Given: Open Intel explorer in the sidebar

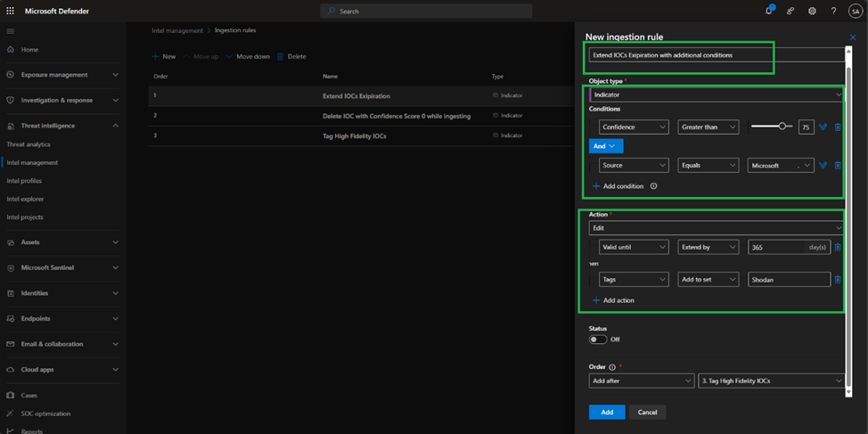Looking at the screenshot, I should pyautogui.click(x=25, y=199).
